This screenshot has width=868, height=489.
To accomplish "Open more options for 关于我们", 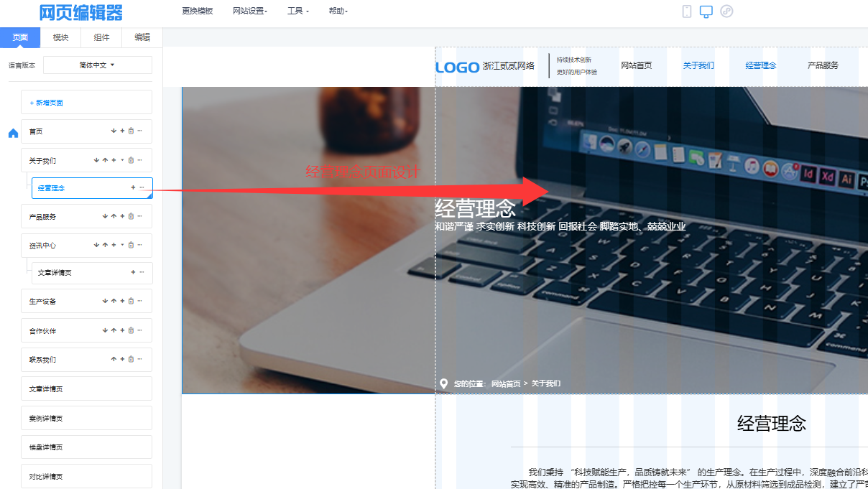I will pyautogui.click(x=139, y=160).
